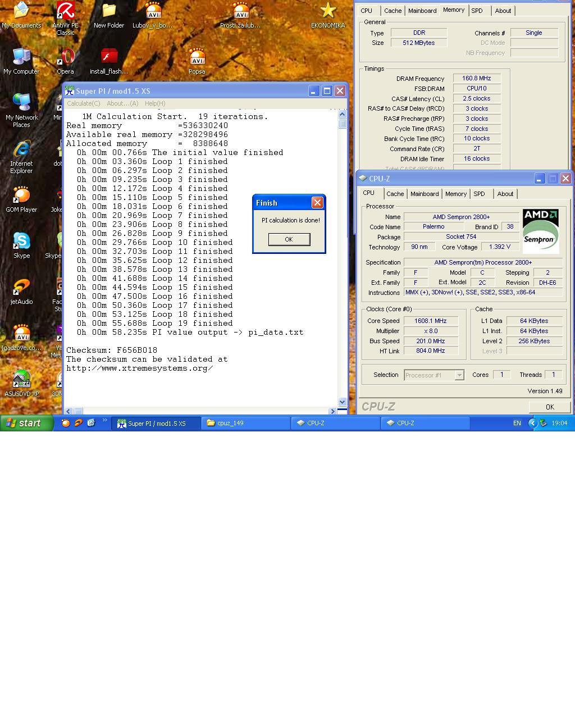
Task: Click DRAM Frequency 160.8 MHz value
Action: (x=477, y=79)
